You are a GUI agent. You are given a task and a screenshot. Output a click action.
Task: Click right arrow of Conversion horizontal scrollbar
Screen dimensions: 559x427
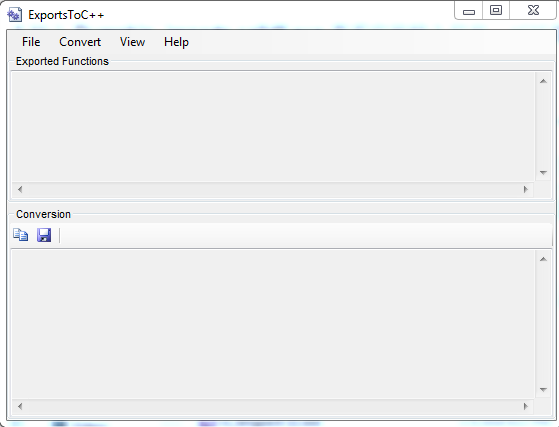click(525, 406)
